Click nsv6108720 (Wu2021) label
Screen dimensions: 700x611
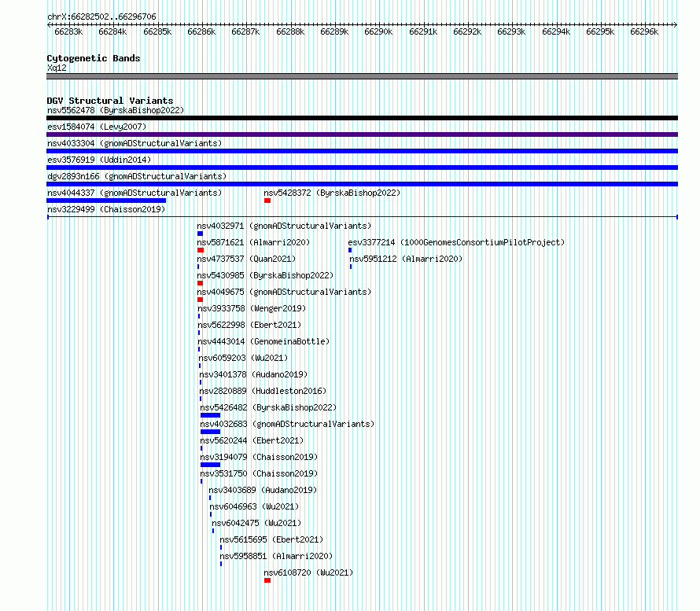(308, 572)
